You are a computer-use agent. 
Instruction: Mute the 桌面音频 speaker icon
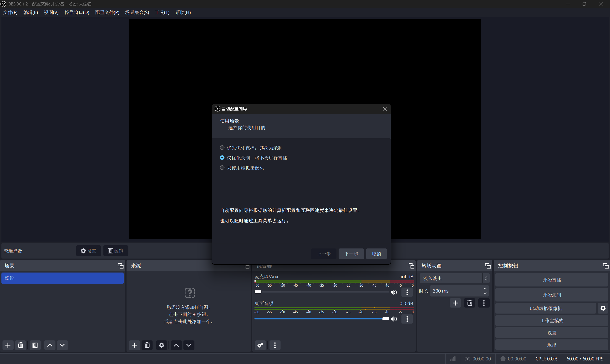point(394,319)
